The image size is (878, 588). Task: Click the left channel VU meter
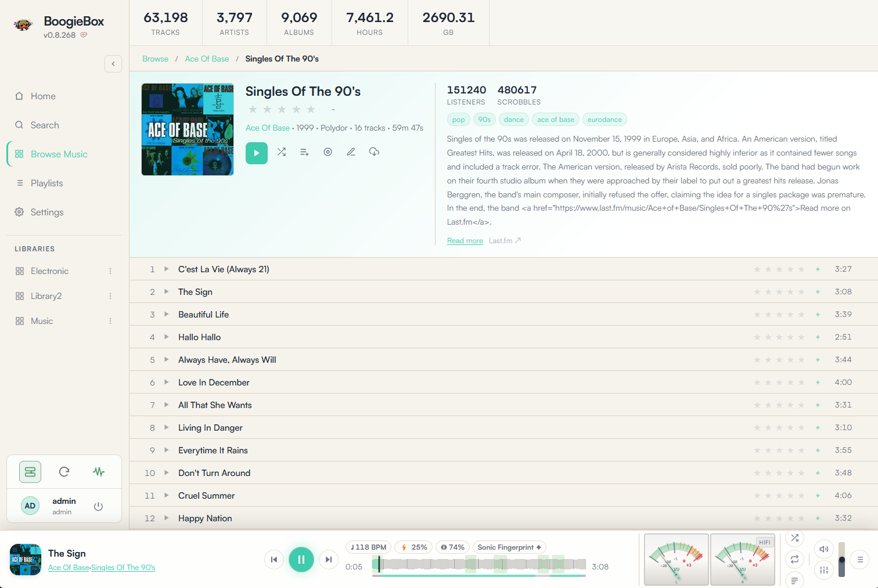coord(677,560)
